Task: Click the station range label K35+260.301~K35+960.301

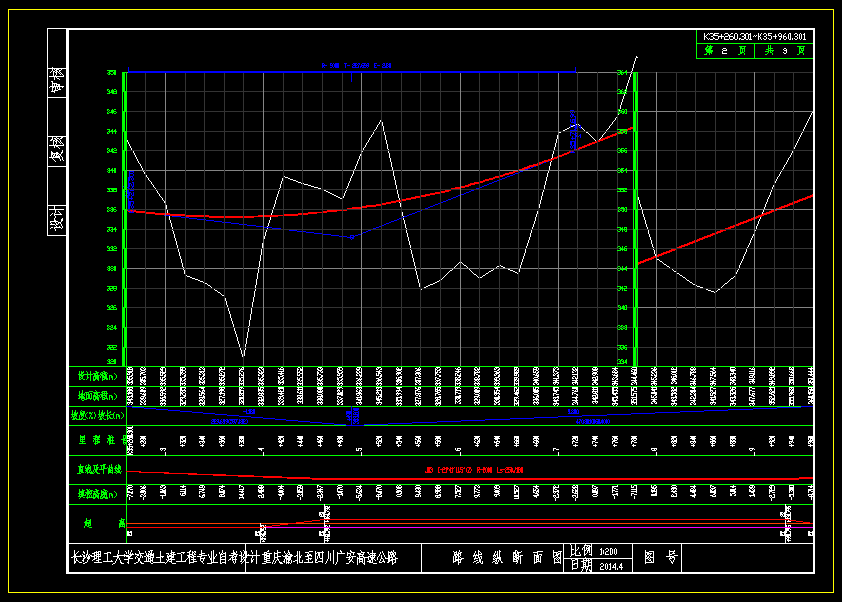Action: pyautogui.click(x=755, y=36)
